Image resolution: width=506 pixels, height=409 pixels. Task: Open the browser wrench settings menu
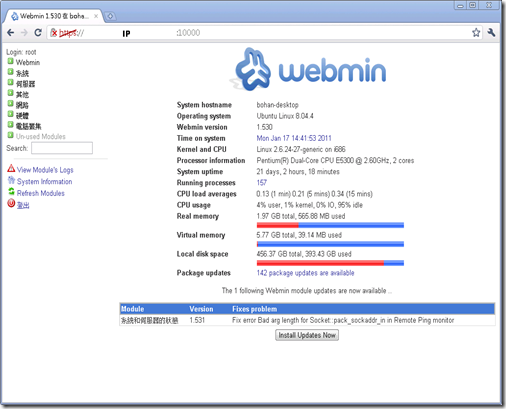coord(491,33)
